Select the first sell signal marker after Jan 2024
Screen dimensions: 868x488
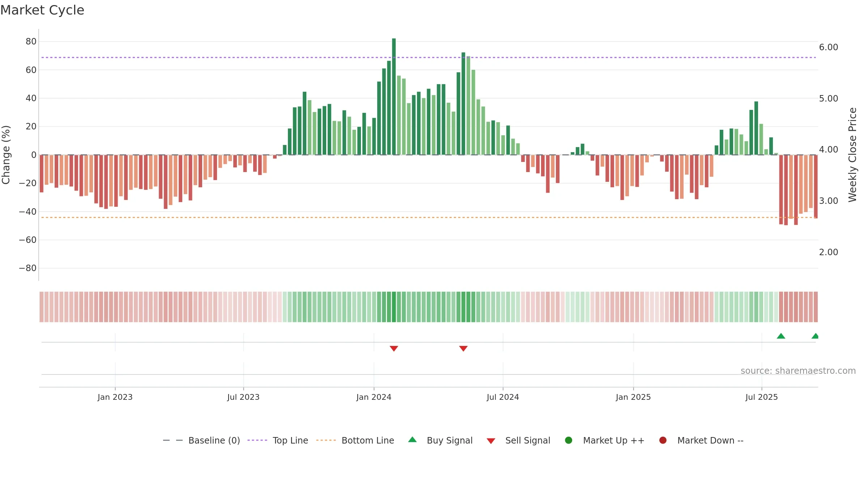pyautogui.click(x=394, y=348)
